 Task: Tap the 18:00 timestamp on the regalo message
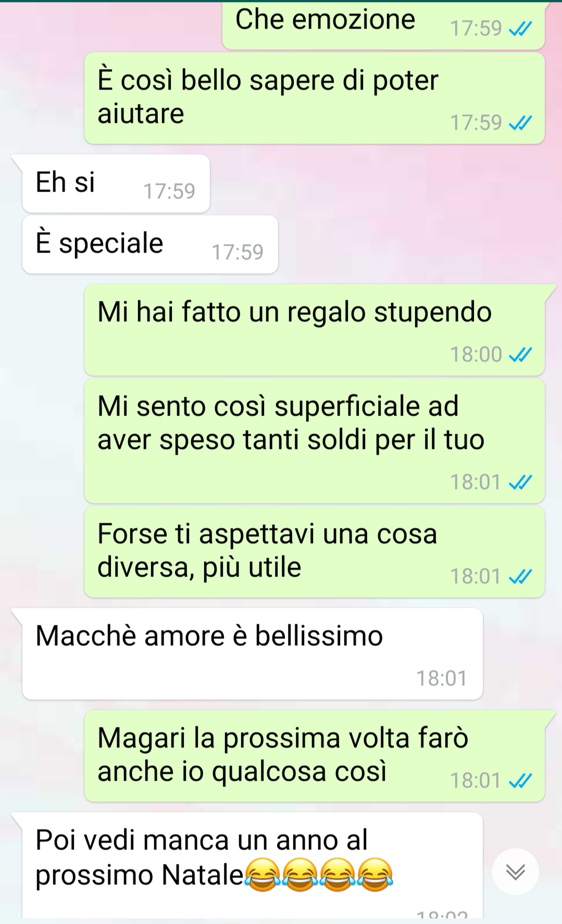(x=476, y=355)
